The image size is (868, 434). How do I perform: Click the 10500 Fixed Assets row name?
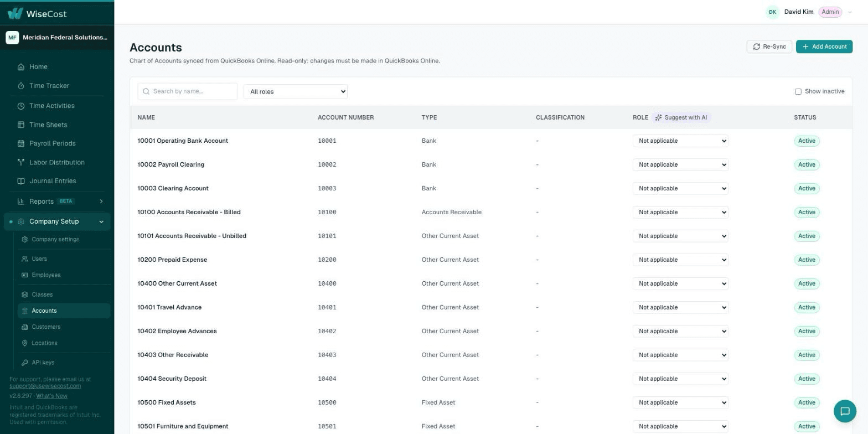(x=167, y=403)
